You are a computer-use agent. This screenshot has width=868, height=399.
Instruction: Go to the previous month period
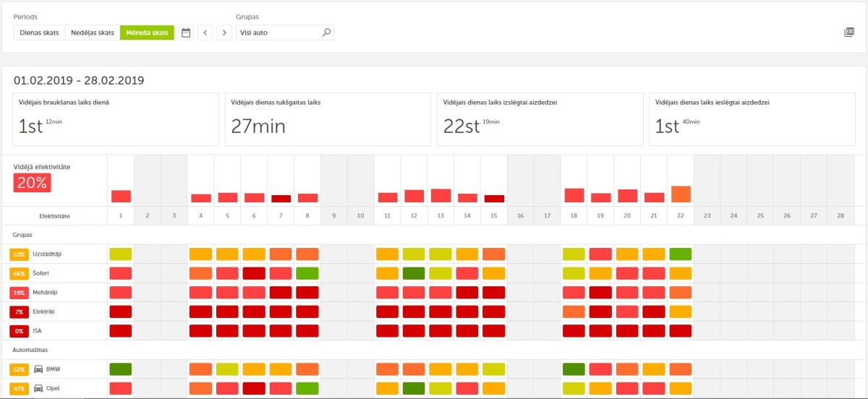coord(205,33)
